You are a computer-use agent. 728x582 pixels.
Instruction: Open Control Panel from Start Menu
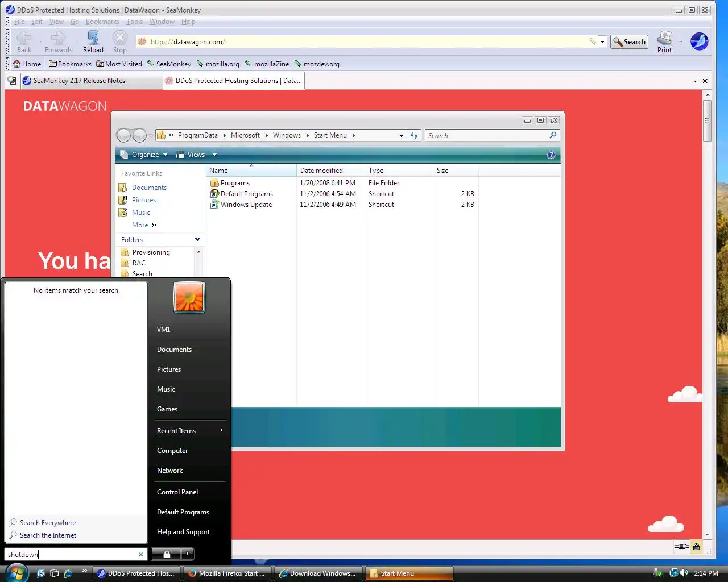click(177, 492)
